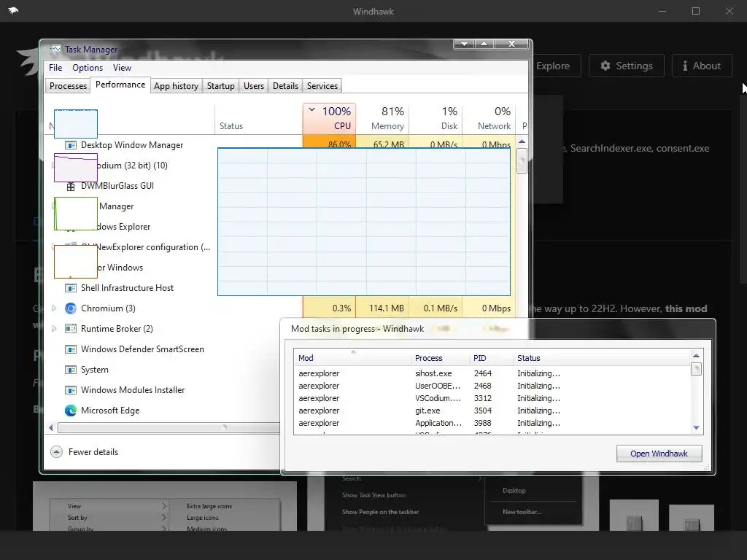Click the Settings gear icon in Windhawk

pos(605,66)
